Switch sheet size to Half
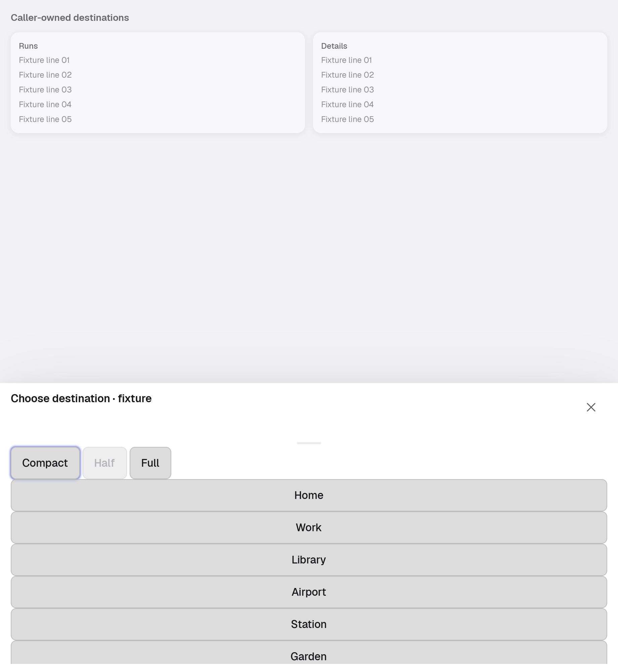 [x=105, y=463]
